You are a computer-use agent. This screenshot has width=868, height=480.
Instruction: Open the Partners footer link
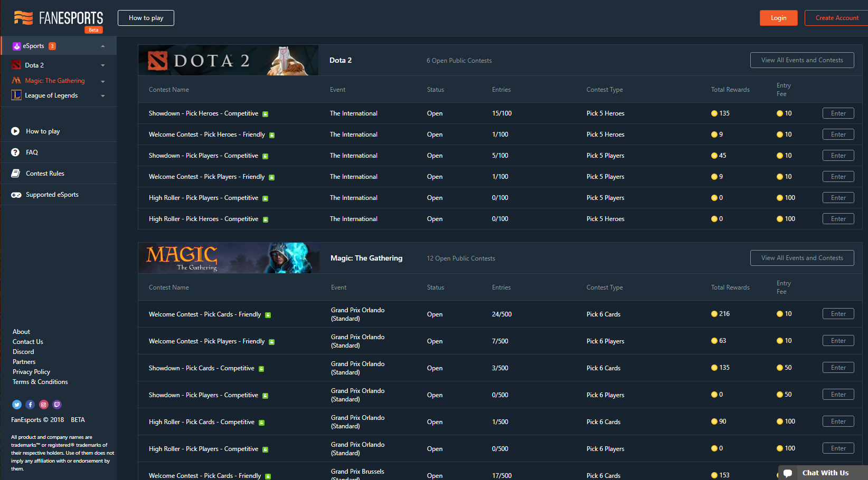coord(24,362)
